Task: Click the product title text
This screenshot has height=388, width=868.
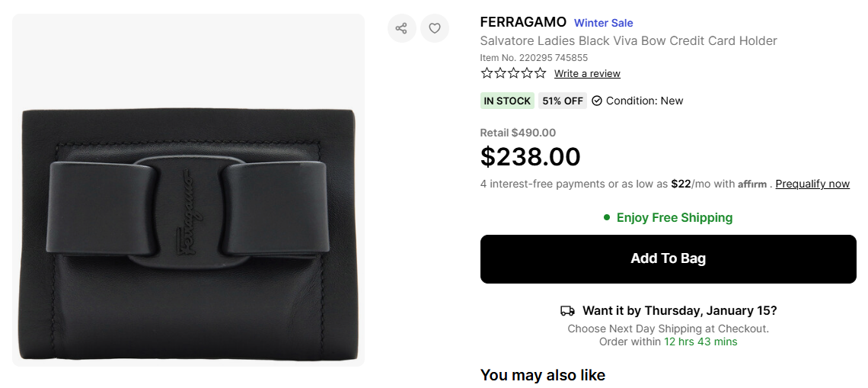Action: (x=628, y=41)
